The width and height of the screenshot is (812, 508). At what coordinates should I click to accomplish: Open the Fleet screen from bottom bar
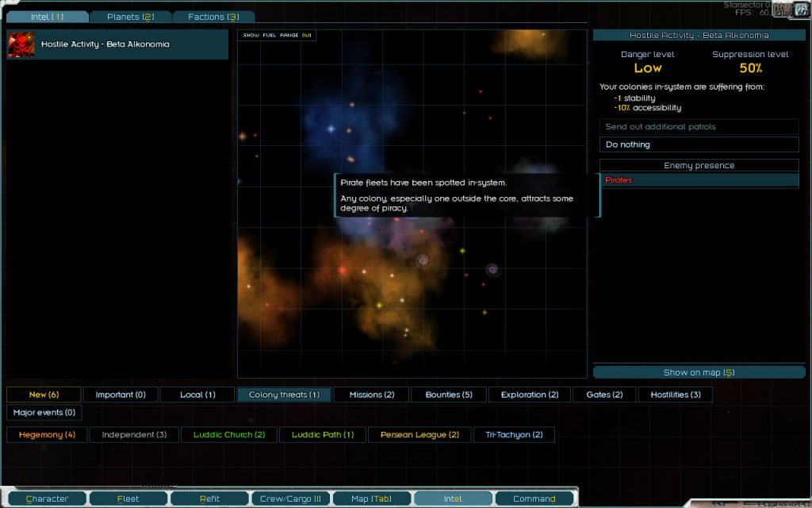tap(128, 498)
